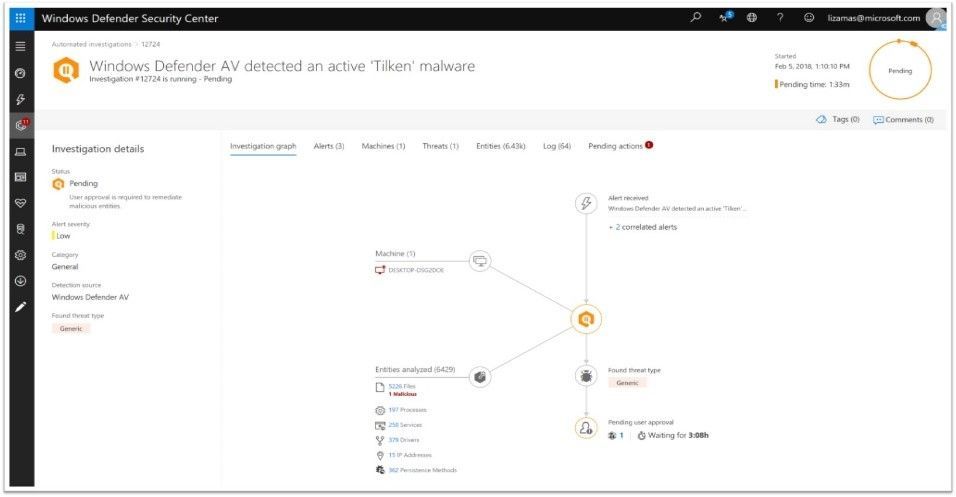The height and width of the screenshot is (497, 956).
Task: Click the Entities analyzed cube node
Action: (x=480, y=377)
